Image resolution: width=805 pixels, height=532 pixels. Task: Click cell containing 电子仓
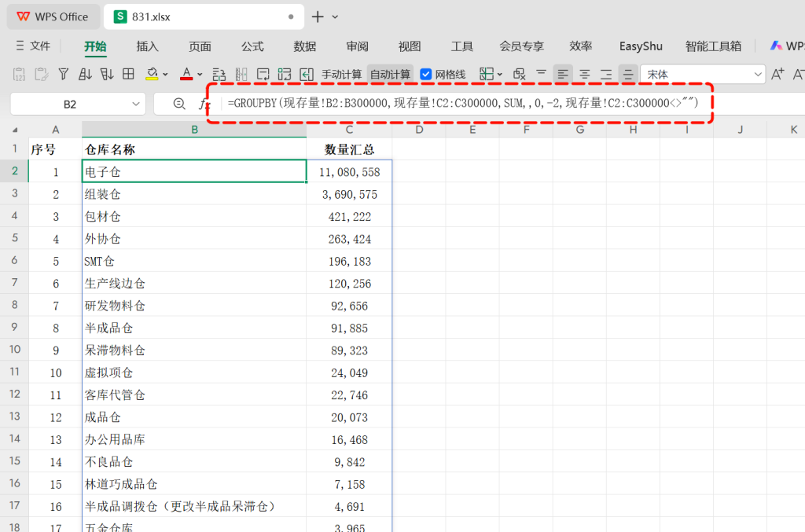click(194, 171)
